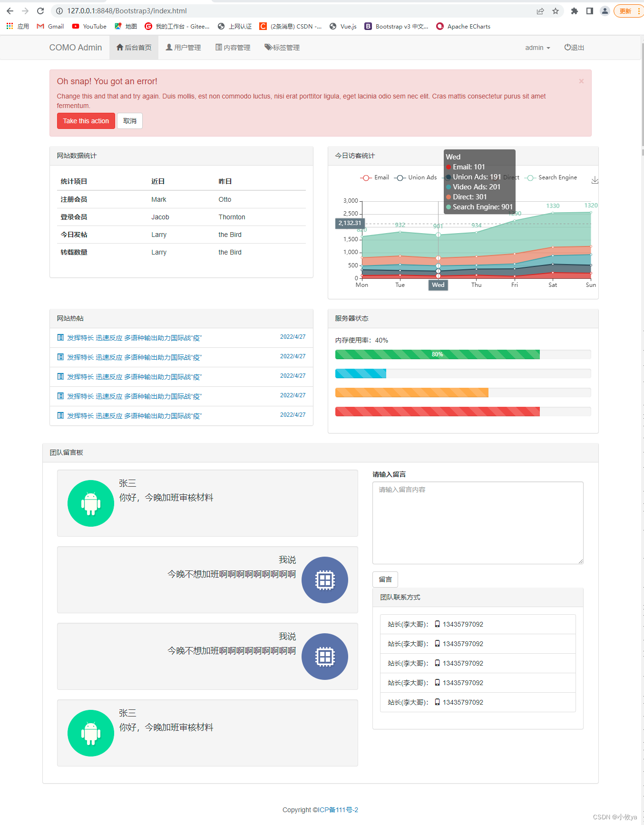Screen dimensions: 644x825
Task: Reload the page with the refresh icon
Action: [40, 11]
